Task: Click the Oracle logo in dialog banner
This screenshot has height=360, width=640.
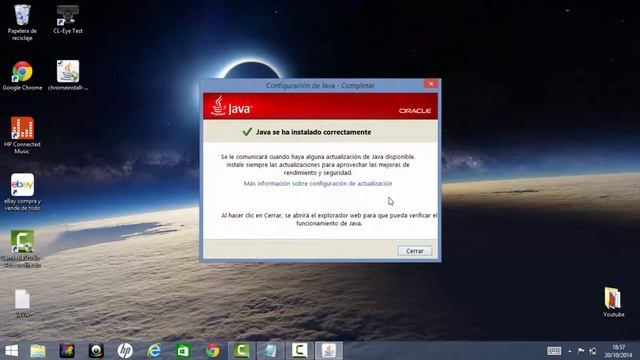Action: point(415,111)
